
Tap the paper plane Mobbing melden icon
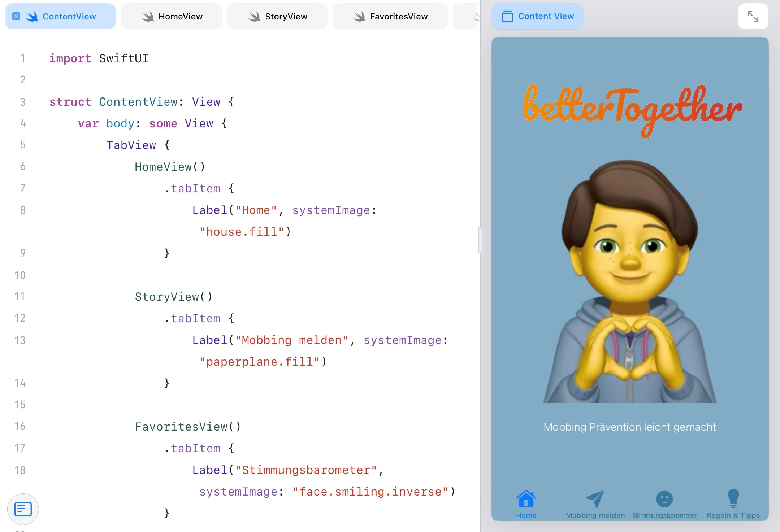click(595, 499)
